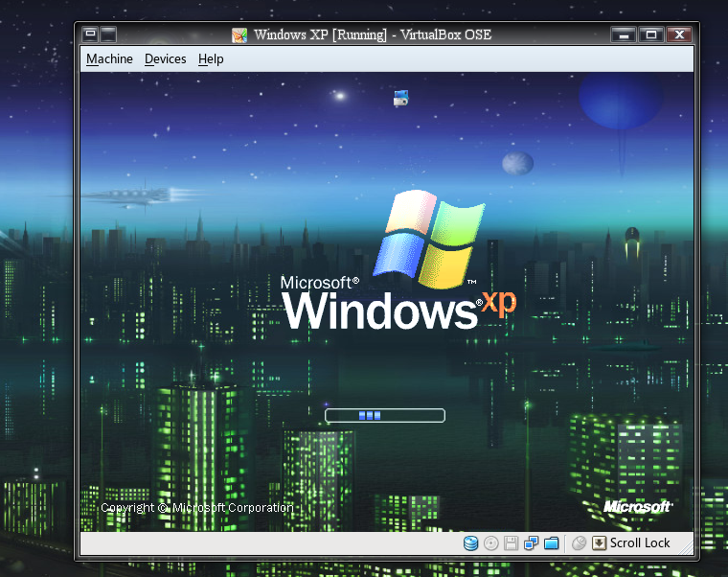728x577 pixels.
Task: Click the CD/DVD drive status icon
Action: [490, 543]
